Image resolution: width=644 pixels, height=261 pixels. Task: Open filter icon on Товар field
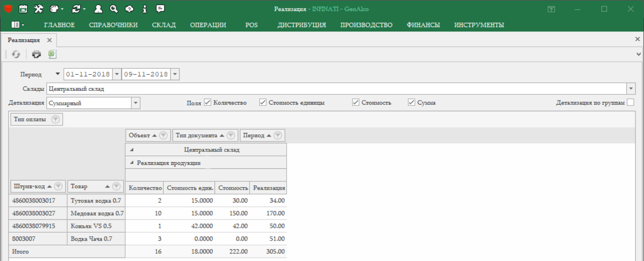coord(116,186)
